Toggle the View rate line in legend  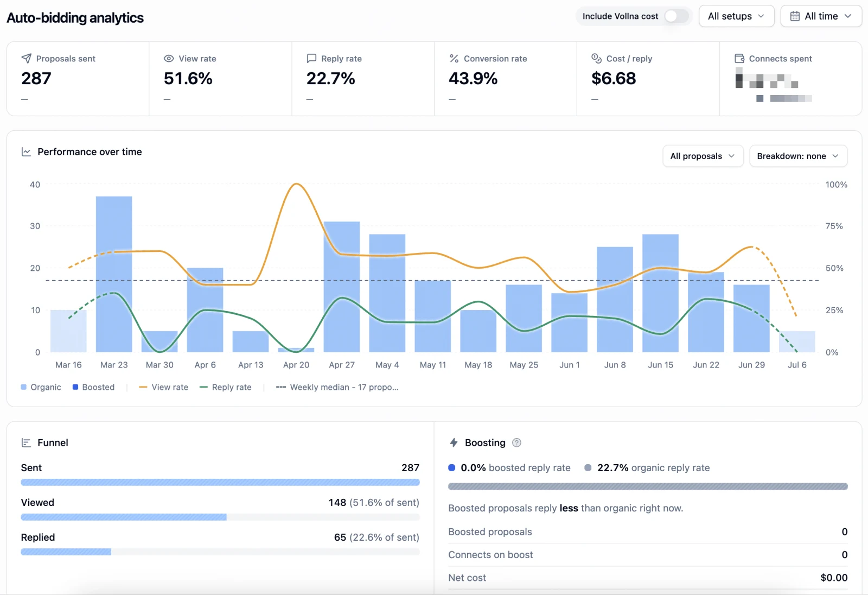point(163,387)
